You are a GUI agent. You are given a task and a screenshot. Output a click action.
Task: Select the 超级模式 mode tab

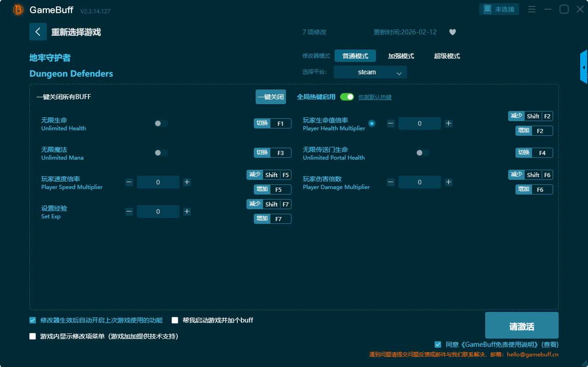(x=447, y=56)
